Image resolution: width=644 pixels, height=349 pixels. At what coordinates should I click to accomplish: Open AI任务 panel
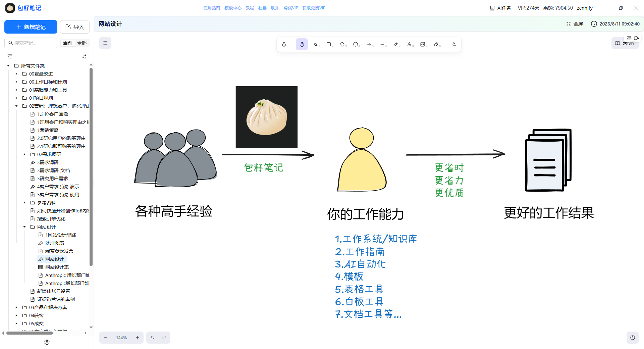500,8
